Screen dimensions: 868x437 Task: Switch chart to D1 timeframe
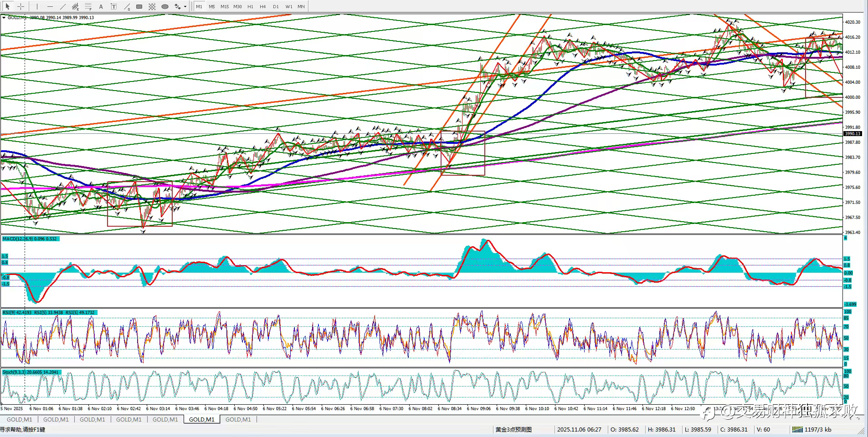(x=276, y=6)
